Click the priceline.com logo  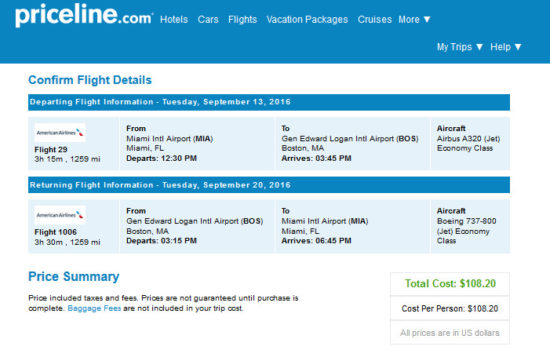click(84, 15)
